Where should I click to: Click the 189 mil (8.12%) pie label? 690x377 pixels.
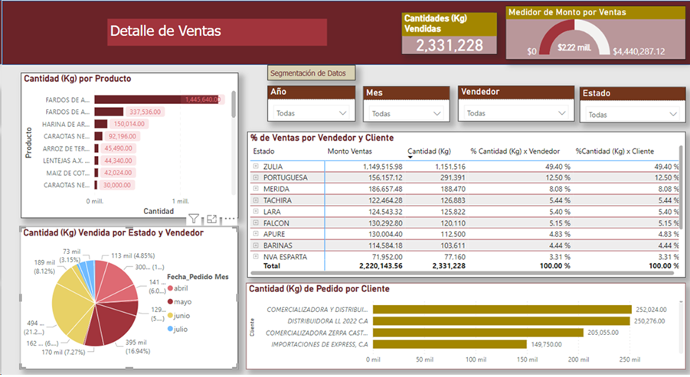pos(44,267)
